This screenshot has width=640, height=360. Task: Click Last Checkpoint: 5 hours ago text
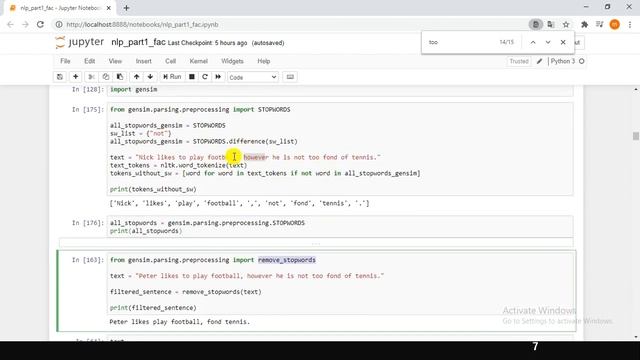(207, 43)
